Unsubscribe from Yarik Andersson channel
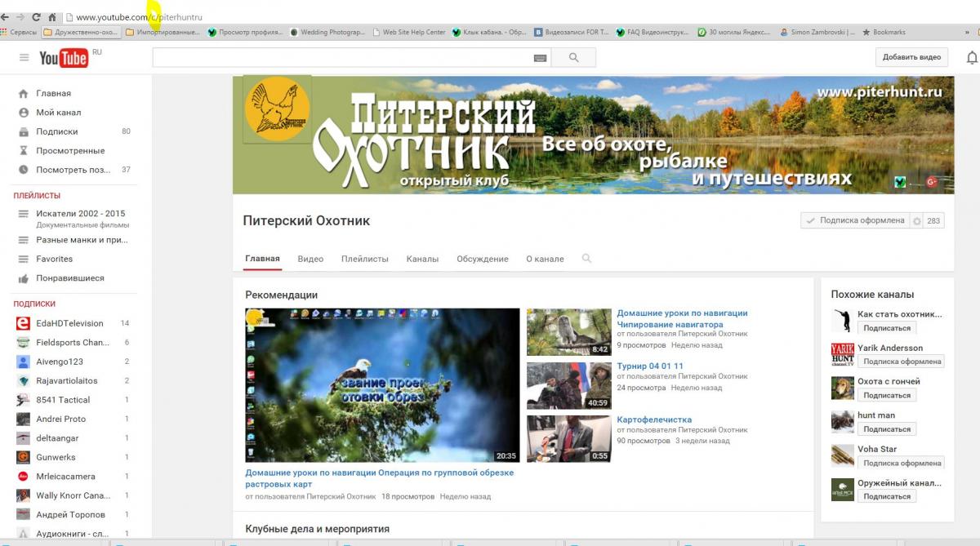The width and height of the screenshot is (980, 546). click(x=901, y=362)
